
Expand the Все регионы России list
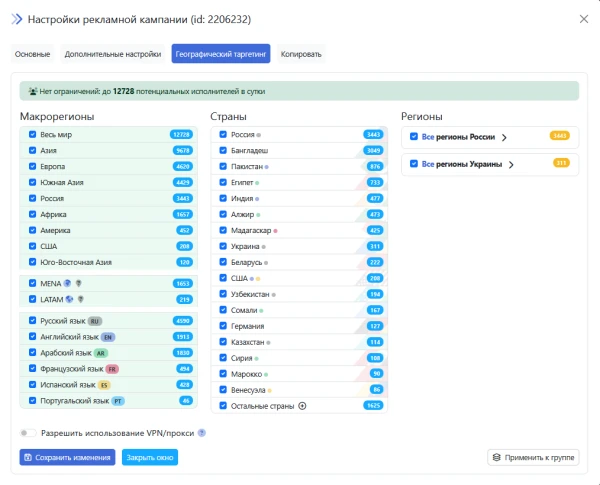pyautogui.click(x=504, y=137)
